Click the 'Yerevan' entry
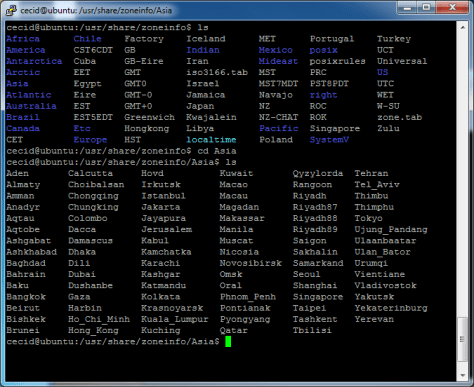 (x=374, y=319)
